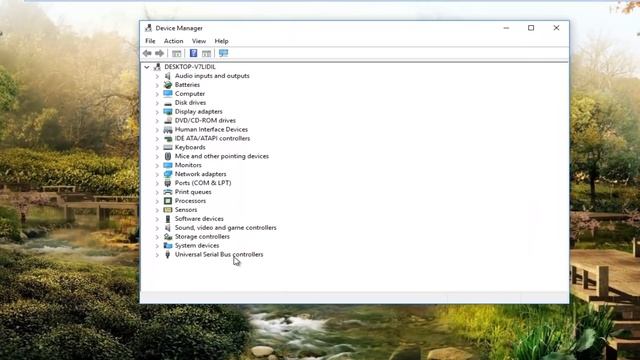Expand Audio inputs and outputs chevron

coord(157,76)
